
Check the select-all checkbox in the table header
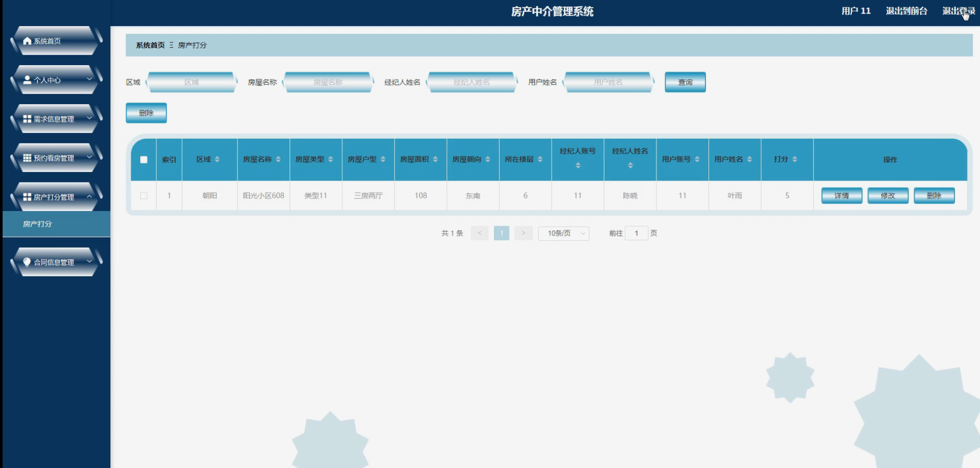click(144, 160)
